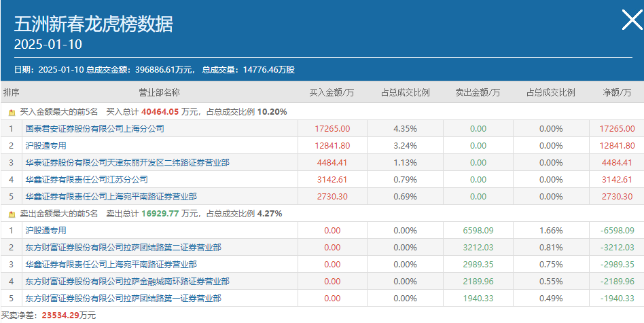Click the title 五洲新春龙虎榜数据
The height and width of the screenshot is (323, 644).
94,24
